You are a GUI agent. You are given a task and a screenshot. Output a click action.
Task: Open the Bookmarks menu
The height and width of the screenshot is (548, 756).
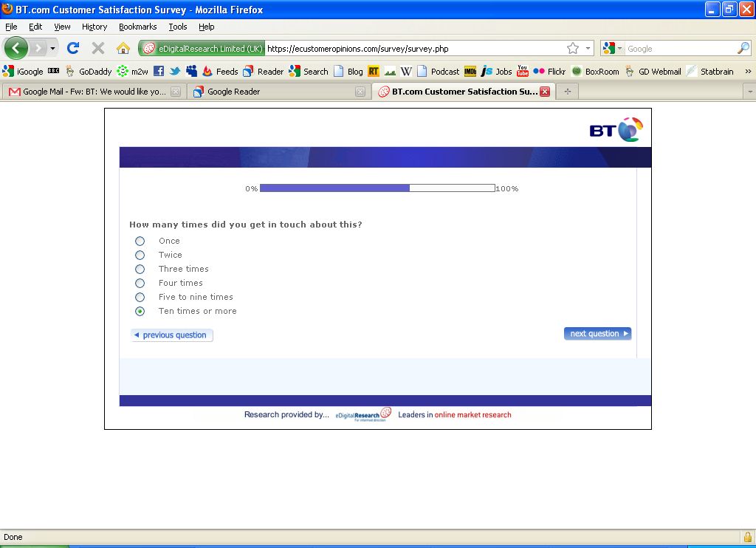(137, 27)
